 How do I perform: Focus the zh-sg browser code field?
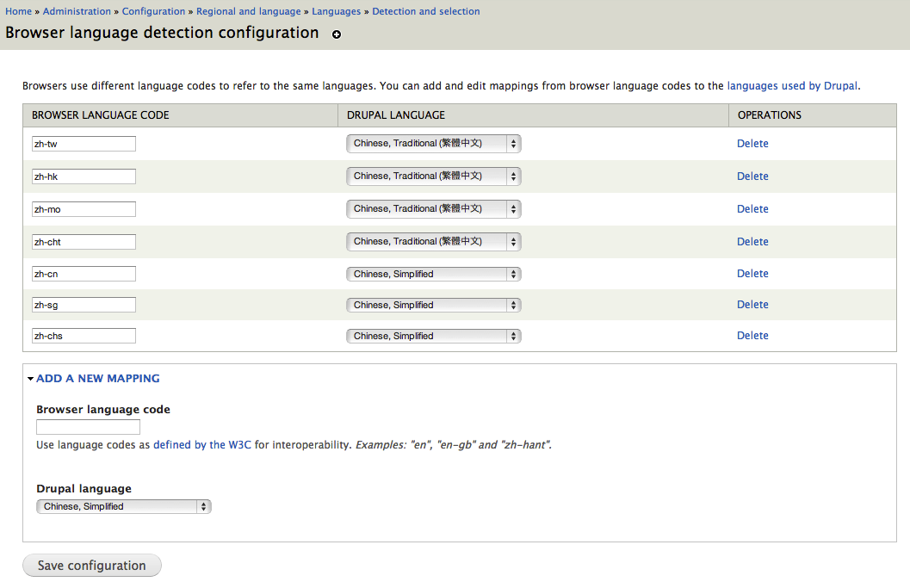[84, 305]
